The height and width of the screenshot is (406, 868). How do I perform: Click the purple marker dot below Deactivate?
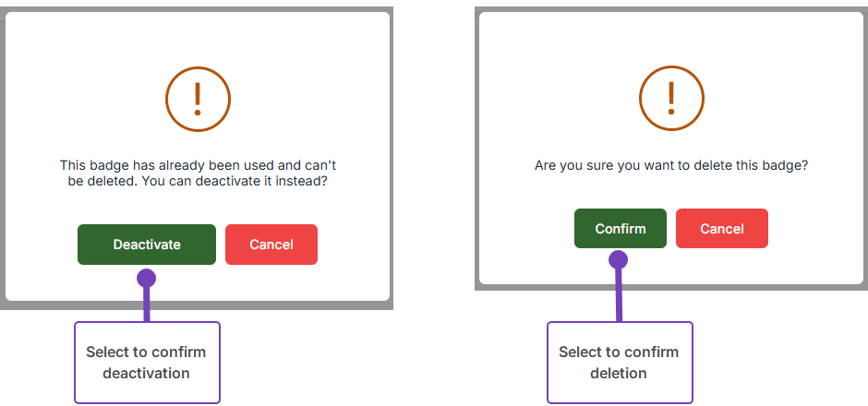[x=146, y=278]
